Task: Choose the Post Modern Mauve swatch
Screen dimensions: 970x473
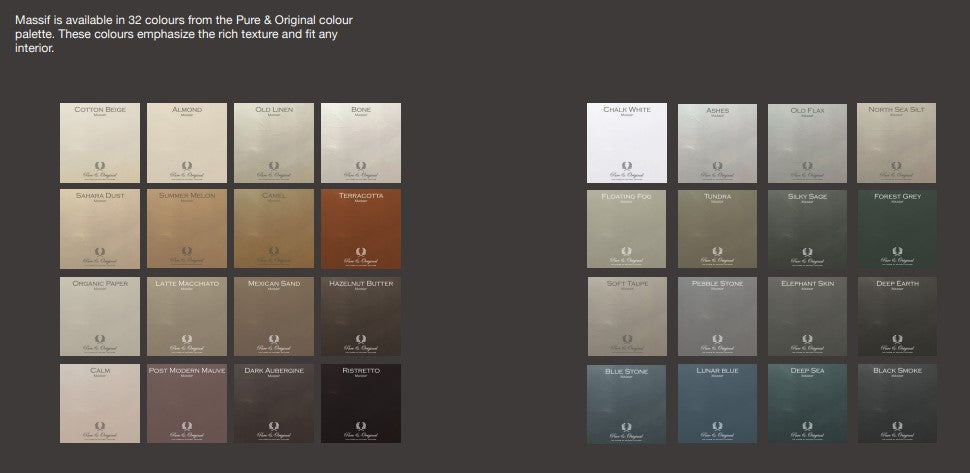Action: (x=187, y=403)
